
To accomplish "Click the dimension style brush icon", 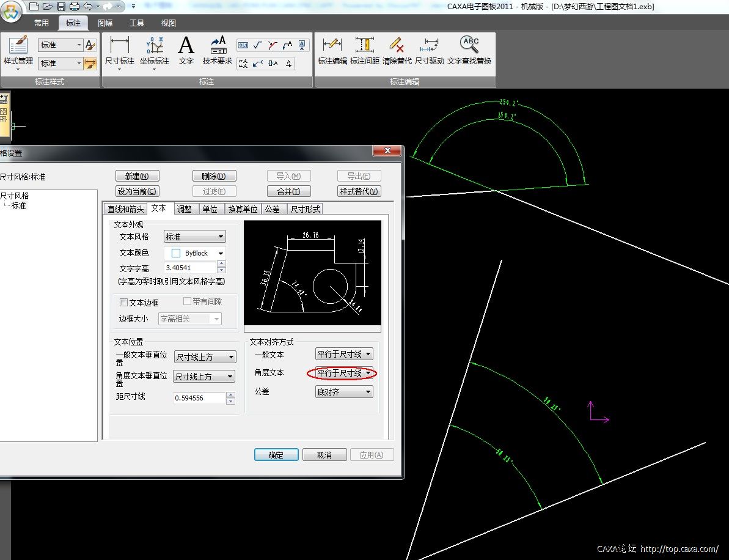I will tap(90, 63).
